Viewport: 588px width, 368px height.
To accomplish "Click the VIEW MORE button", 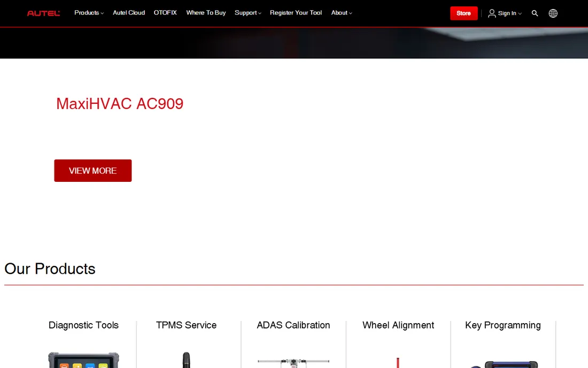I will tap(92, 171).
